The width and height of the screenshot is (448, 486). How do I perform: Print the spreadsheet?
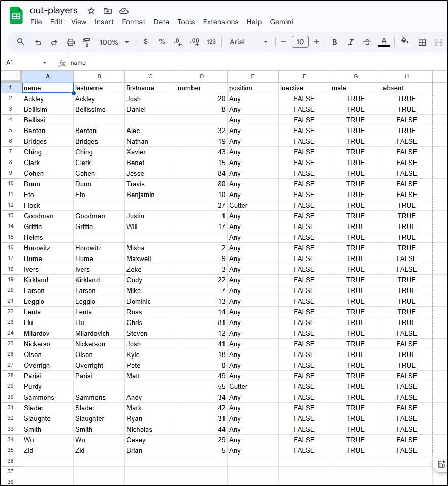click(71, 42)
